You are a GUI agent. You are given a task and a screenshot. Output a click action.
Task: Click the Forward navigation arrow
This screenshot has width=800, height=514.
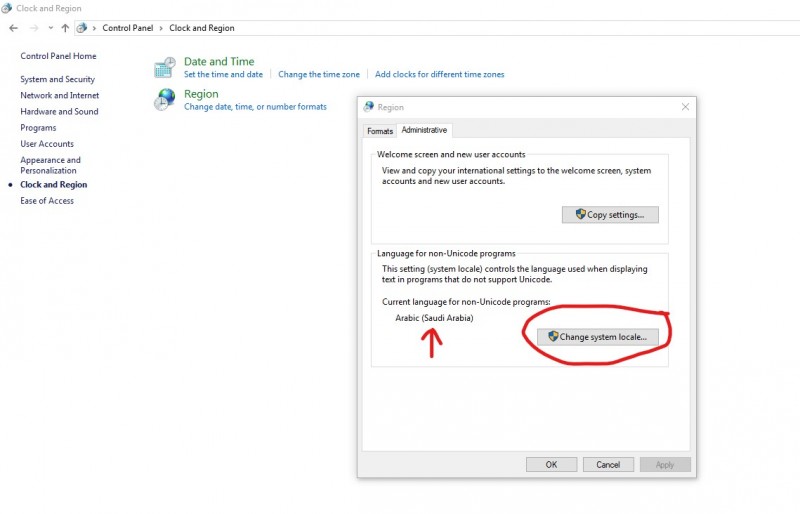[x=34, y=28]
